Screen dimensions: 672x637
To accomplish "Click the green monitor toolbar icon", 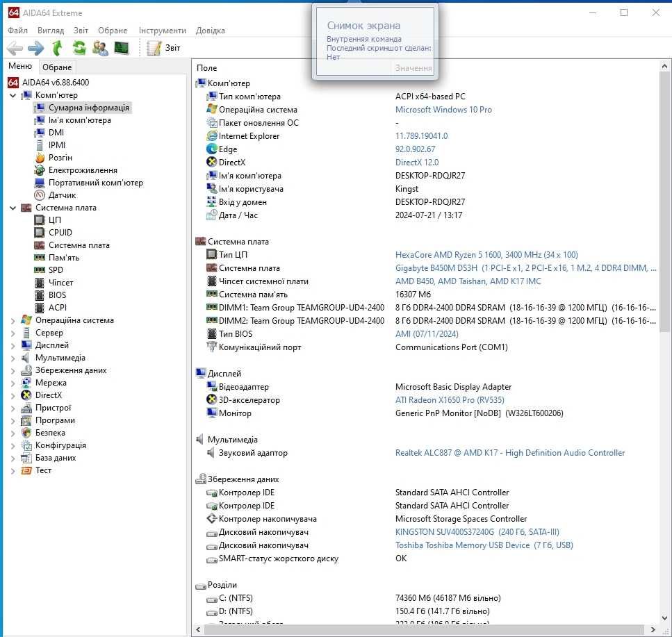I will (122, 48).
